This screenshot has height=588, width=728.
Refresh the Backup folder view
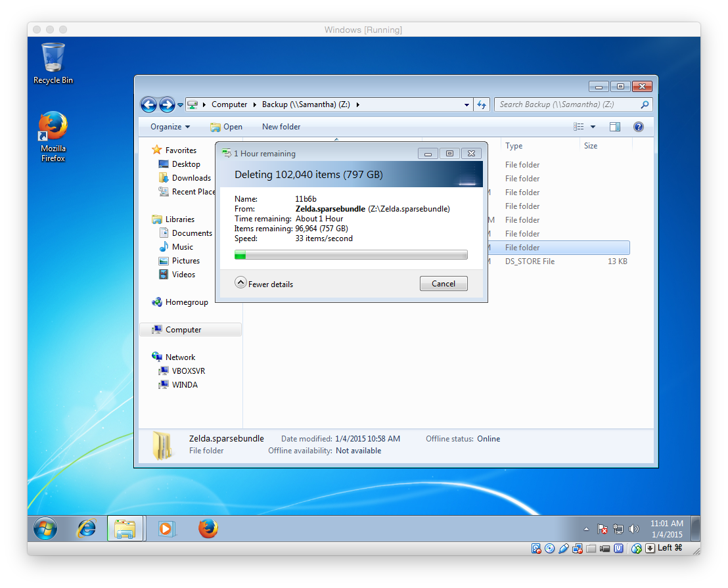482,105
